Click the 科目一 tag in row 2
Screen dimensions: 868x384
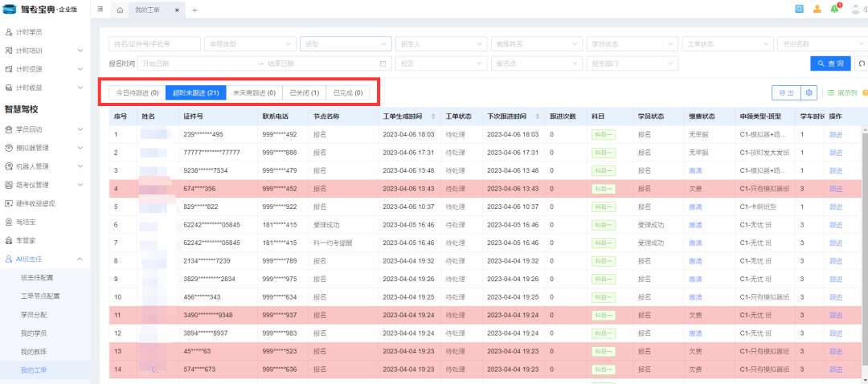pyautogui.click(x=604, y=153)
